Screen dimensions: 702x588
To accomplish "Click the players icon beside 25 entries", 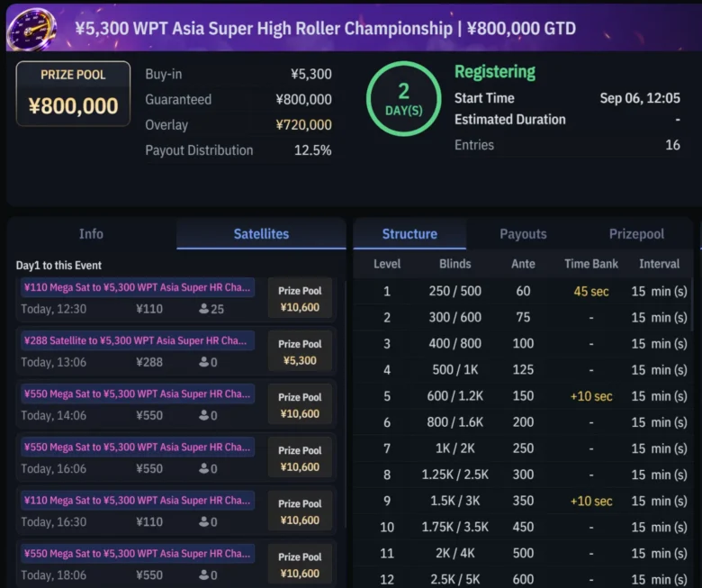I will (x=203, y=309).
